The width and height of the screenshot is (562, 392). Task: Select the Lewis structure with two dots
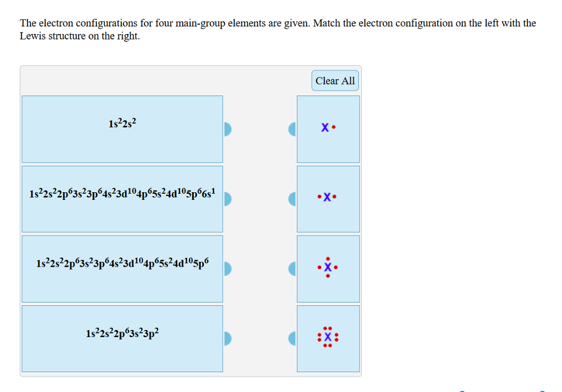click(328, 199)
